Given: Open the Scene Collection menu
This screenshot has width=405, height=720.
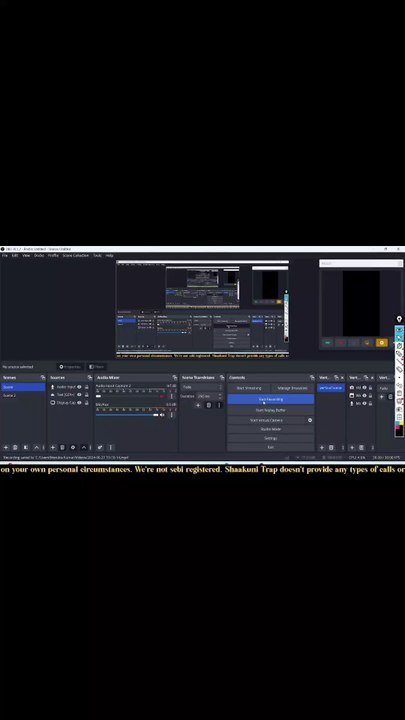Looking at the screenshot, I should 76,255.
